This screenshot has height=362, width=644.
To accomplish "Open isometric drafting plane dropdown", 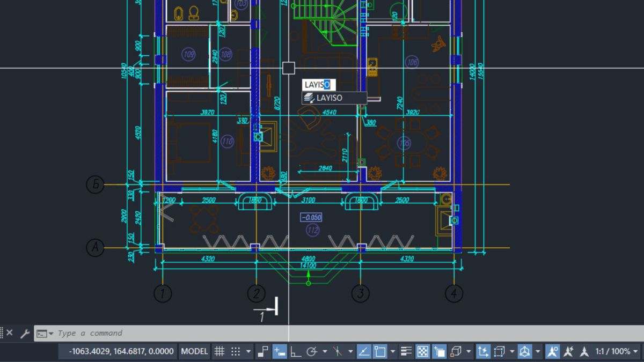I will click(350, 351).
